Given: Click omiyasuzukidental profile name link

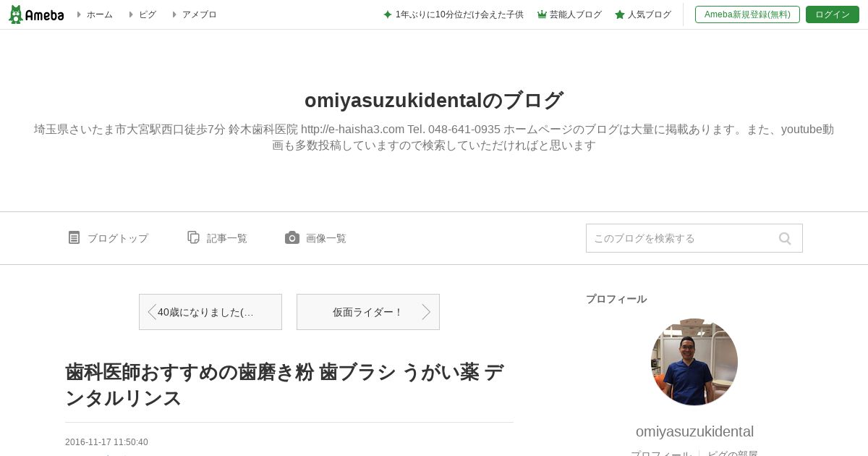Looking at the screenshot, I should click(694, 431).
